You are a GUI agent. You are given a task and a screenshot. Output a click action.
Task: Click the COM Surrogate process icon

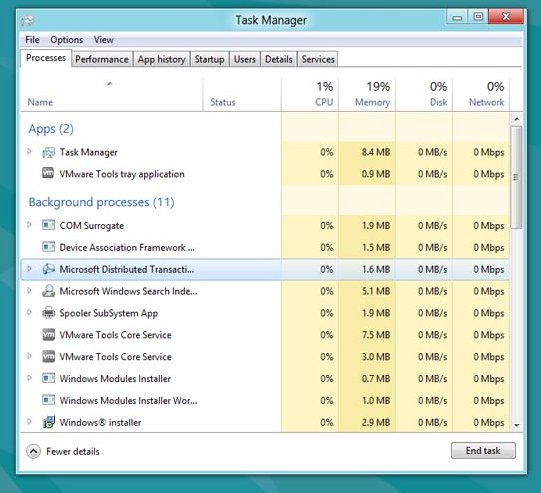point(48,225)
